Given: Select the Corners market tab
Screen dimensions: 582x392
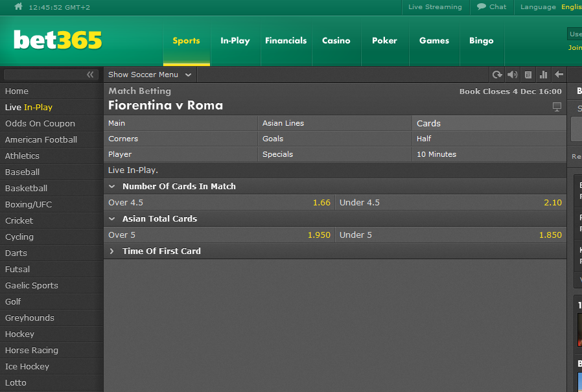Looking at the screenshot, I should 180,139.
